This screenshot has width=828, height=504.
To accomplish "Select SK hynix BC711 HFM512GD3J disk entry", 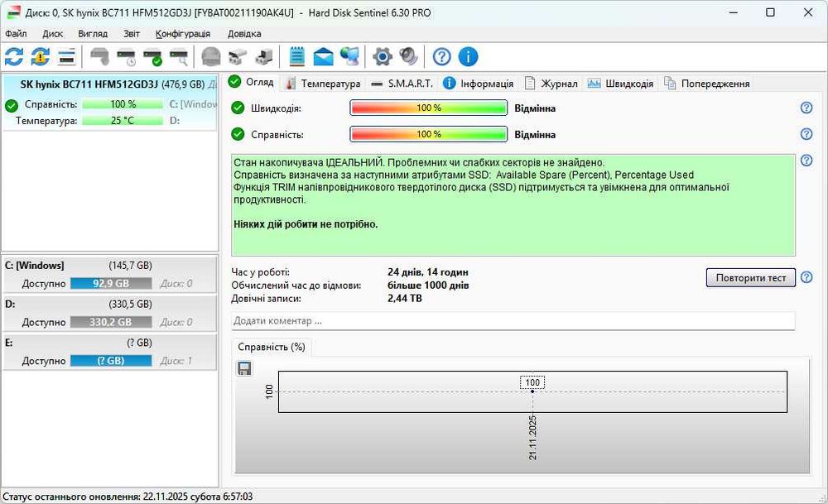I will click(x=110, y=102).
